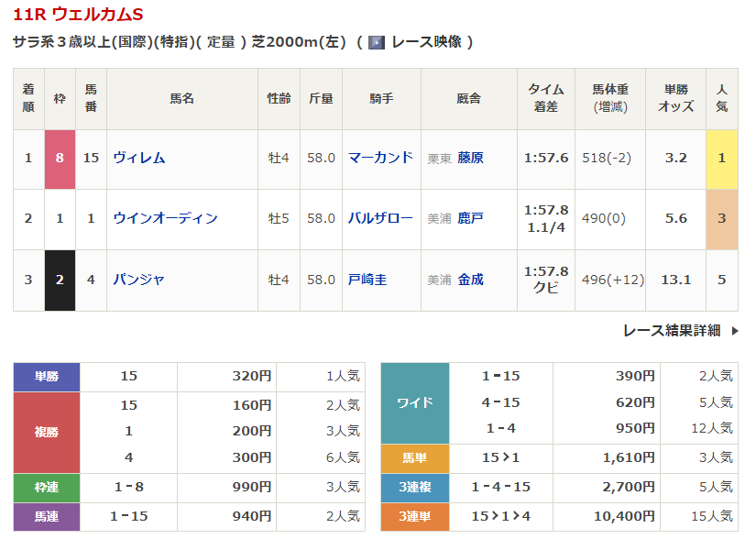Select the 3連単 trifecta payout label
The width and height of the screenshot is (756, 539).
coord(414,517)
